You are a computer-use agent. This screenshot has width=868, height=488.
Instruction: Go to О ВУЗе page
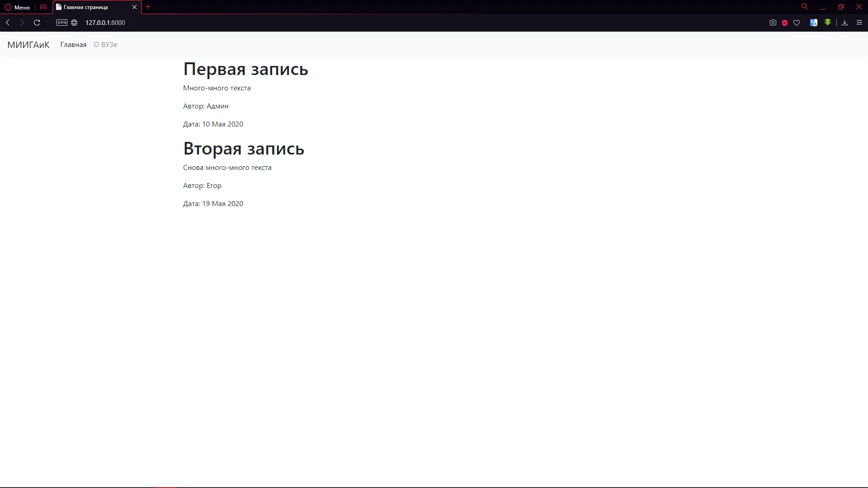[105, 45]
